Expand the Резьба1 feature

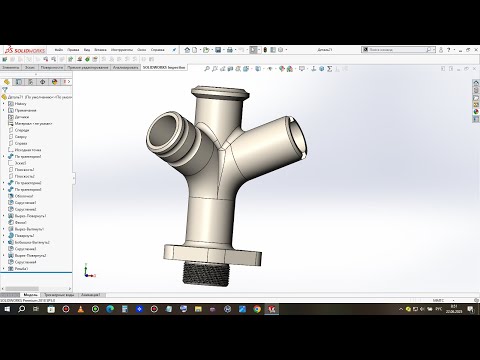click(x=4, y=269)
